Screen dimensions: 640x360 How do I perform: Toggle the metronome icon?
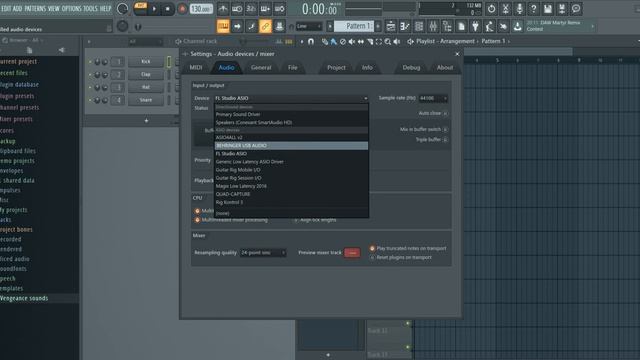(x=223, y=9)
